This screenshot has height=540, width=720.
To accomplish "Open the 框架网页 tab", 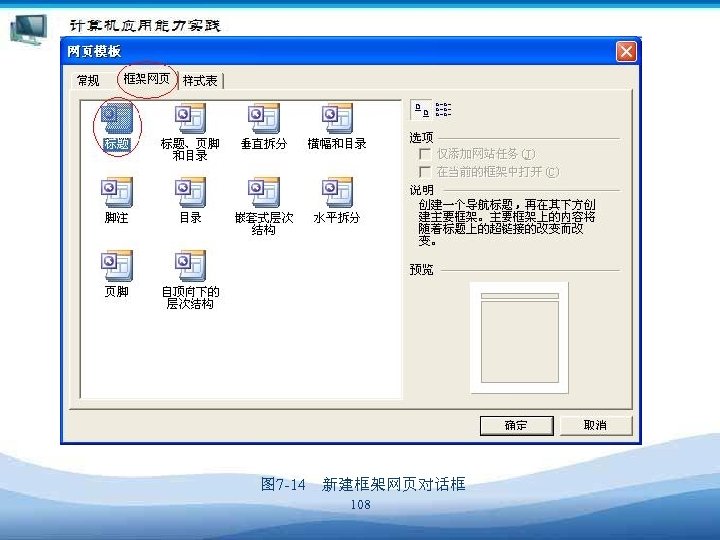I will click(x=146, y=79).
